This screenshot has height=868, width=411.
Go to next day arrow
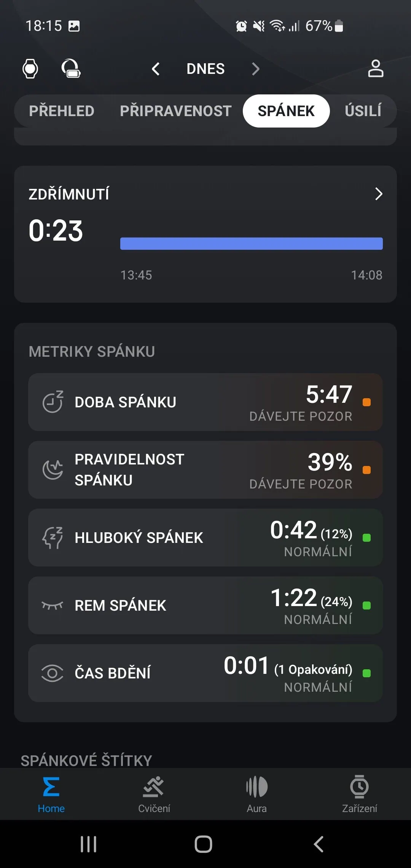coord(255,69)
